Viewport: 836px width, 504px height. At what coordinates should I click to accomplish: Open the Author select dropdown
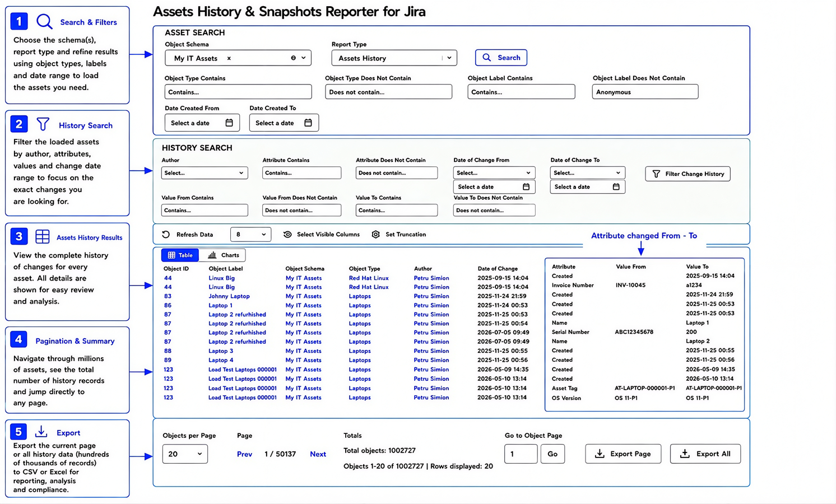click(x=205, y=173)
